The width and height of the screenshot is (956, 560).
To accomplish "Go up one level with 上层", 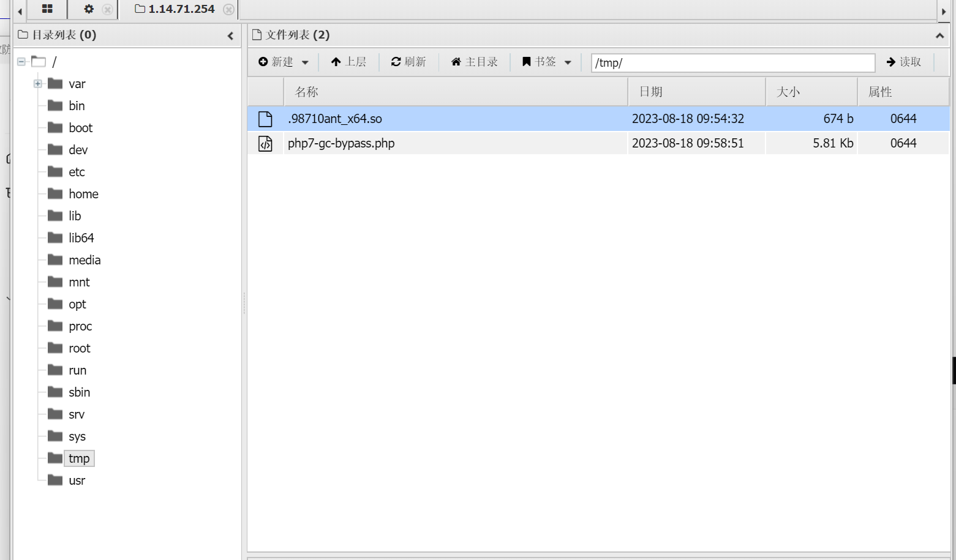I will pos(348,62).
